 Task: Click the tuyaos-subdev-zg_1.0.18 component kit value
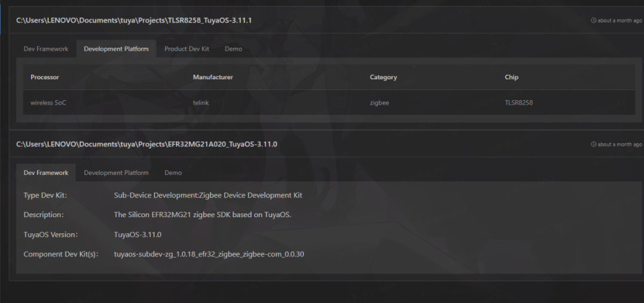click(x=209, y=254)
